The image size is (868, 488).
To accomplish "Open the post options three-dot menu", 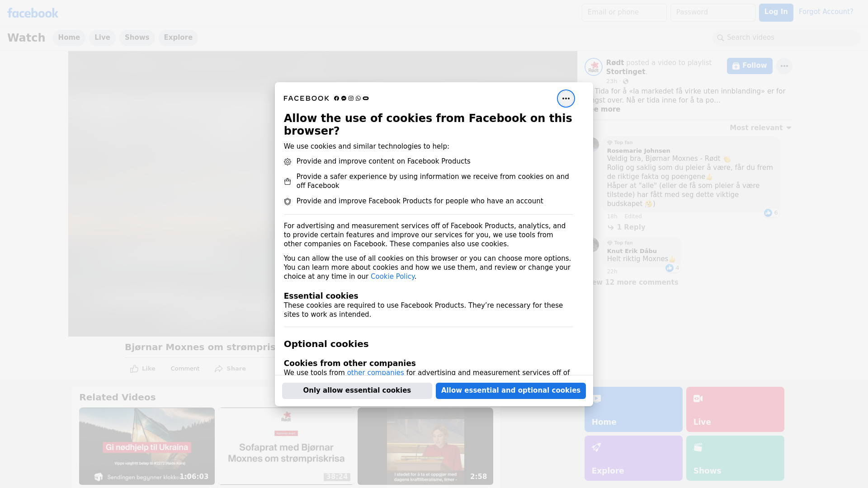I will pos(784,66).
